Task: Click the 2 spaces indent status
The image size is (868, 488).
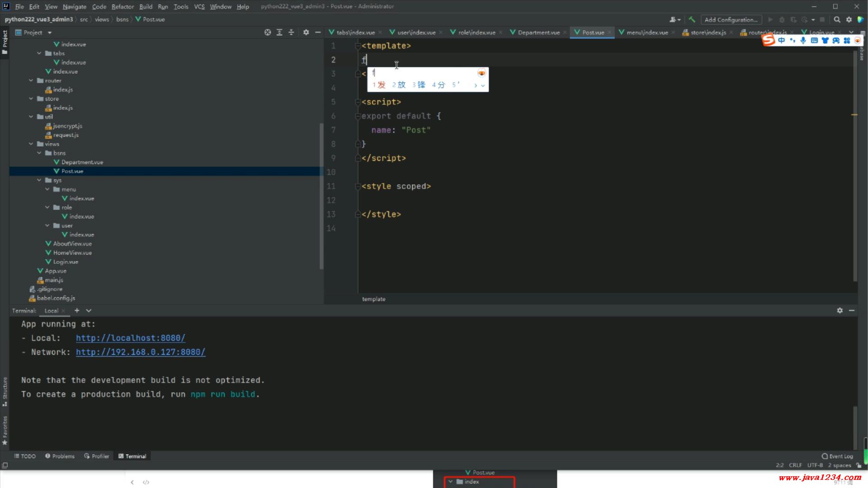Action: point(840,465)
